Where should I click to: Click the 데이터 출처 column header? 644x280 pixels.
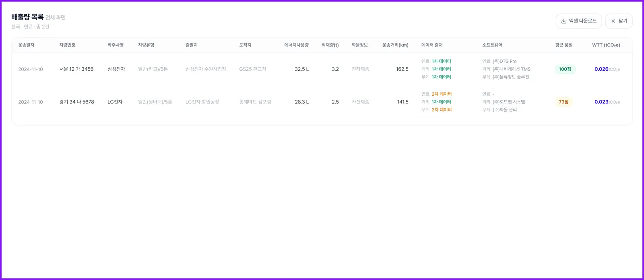pos(432,45)
